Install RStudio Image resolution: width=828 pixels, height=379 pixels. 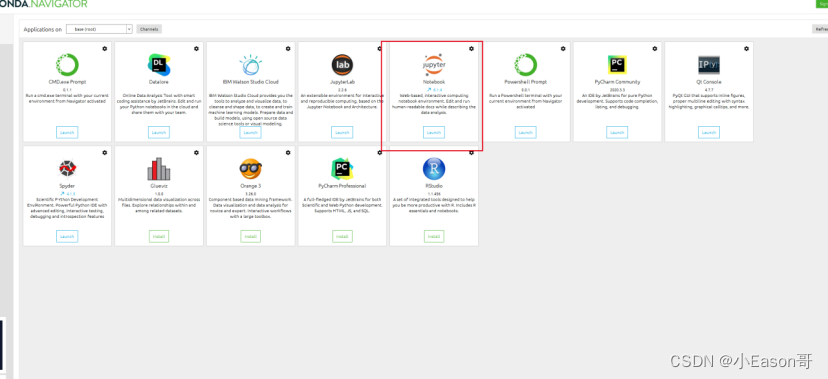pos(434,236)
